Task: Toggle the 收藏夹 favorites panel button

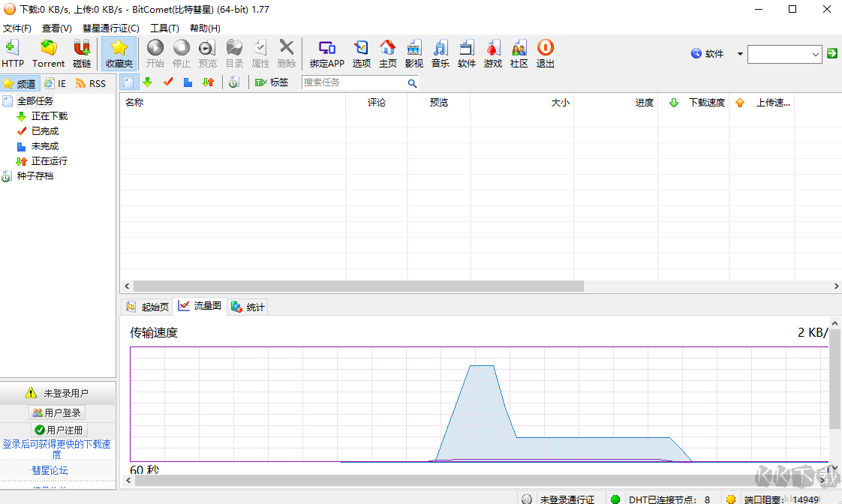Action: point(119,53)
